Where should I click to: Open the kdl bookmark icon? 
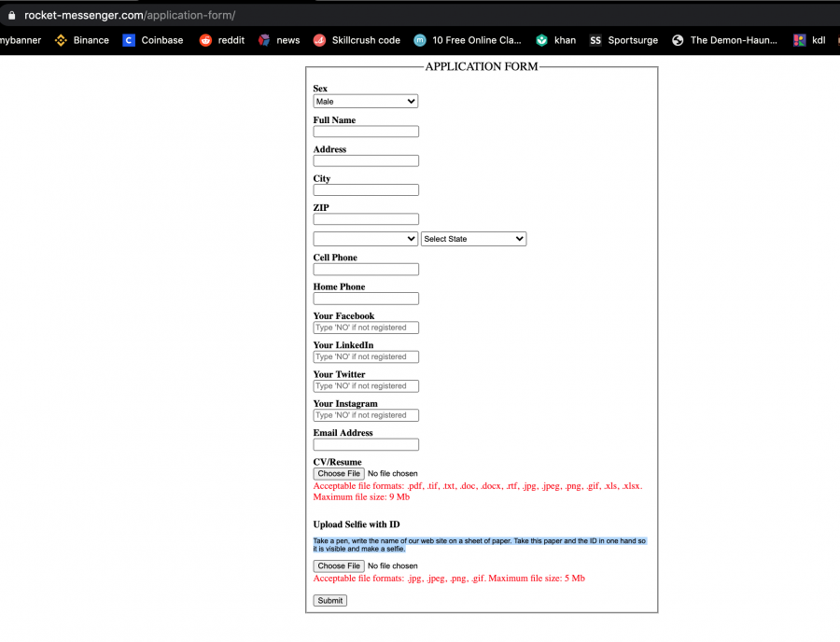pos(799,40)
